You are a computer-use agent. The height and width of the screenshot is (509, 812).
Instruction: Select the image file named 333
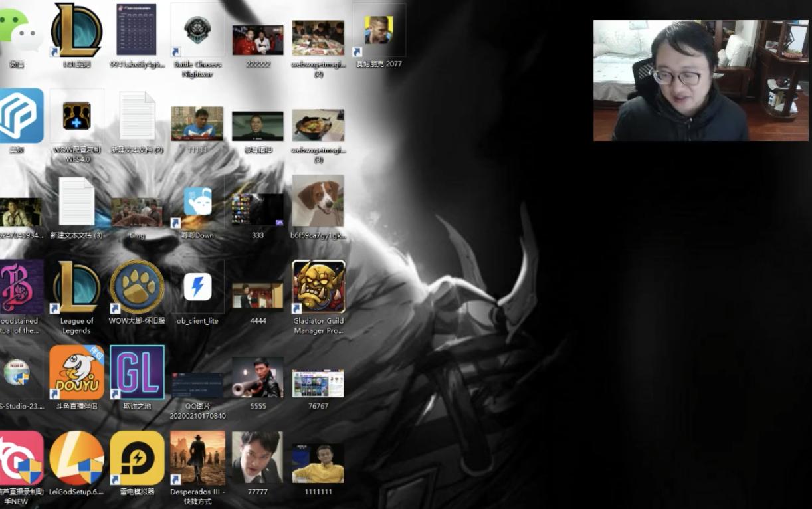[258, 209]
